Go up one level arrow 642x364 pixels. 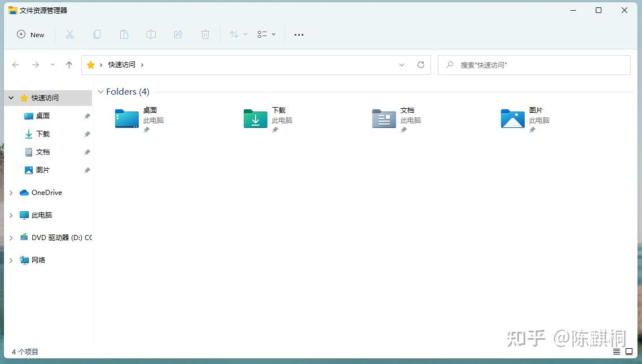pos(69,65)
